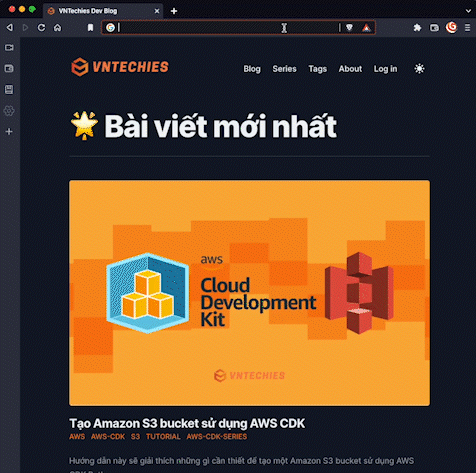
Task: Click the profile avatar icon in toolbar
Action: 451,27
